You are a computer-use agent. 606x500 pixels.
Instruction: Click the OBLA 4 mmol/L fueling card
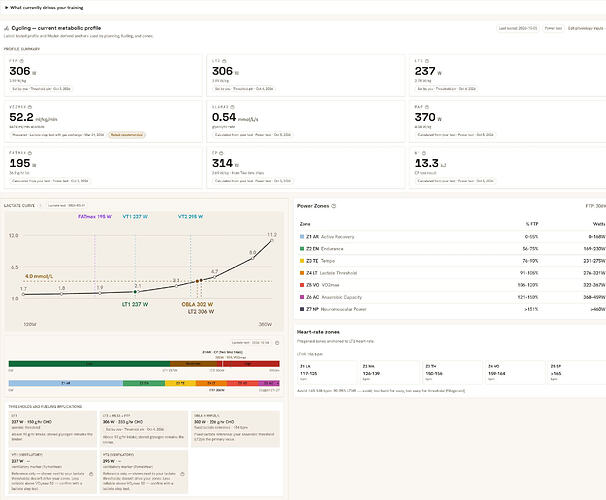pyautogui.click(x=235, y=429)
